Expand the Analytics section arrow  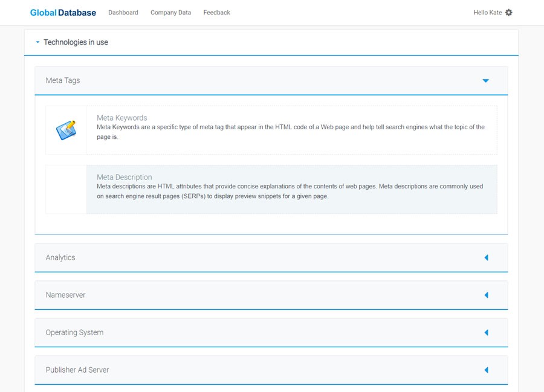click(x=487, y=257)
